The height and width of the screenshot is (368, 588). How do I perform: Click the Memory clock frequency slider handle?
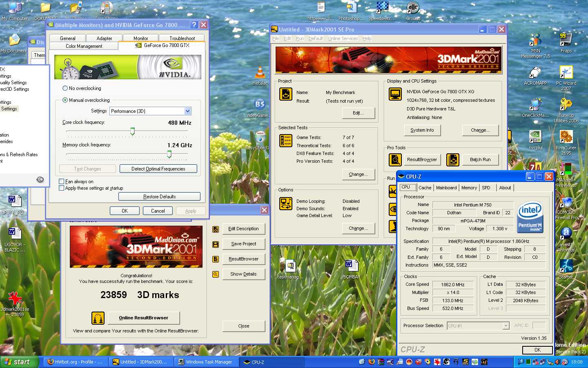tap(169, 154)
